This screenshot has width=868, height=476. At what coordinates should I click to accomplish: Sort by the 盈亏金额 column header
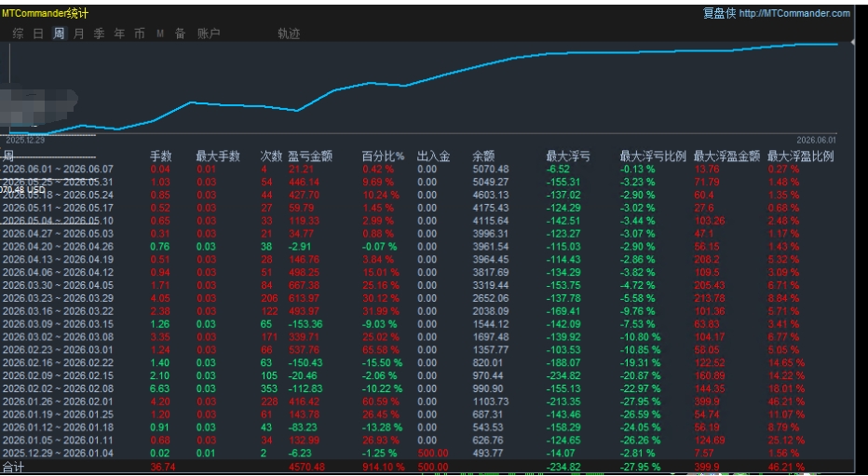tap(310, 156)
